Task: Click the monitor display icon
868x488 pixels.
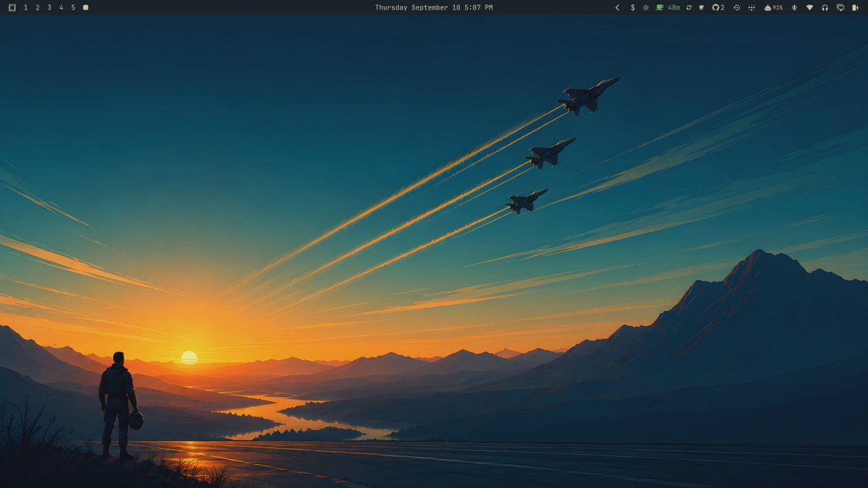Action: point(840,7)
